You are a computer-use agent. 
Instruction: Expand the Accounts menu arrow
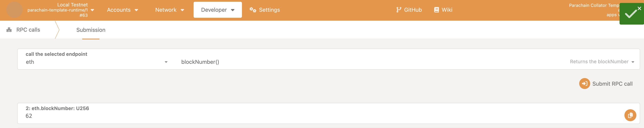(136, 10)
